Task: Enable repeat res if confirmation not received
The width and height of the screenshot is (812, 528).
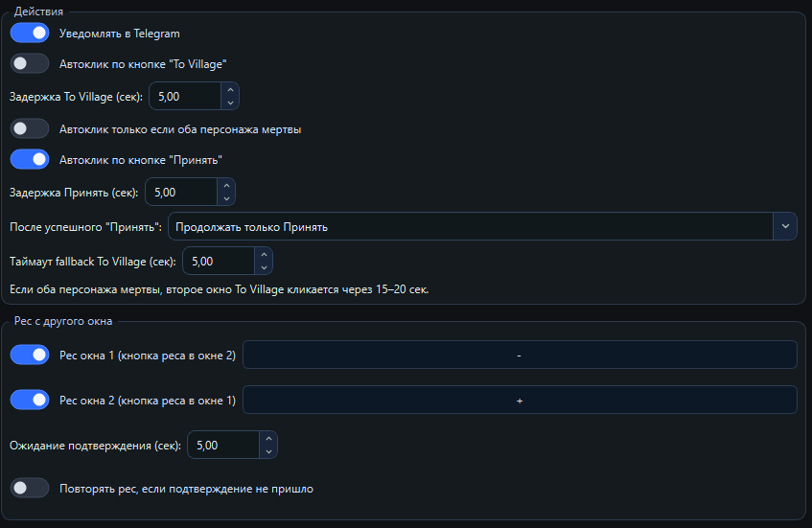Action: 30,489
